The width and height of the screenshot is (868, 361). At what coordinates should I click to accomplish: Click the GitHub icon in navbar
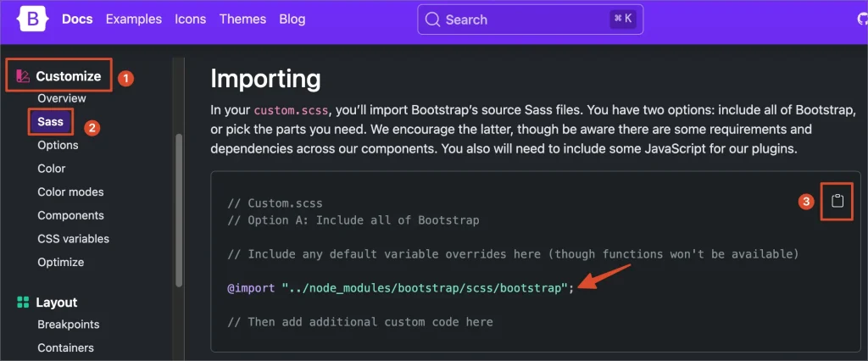(x=862, y=19)
